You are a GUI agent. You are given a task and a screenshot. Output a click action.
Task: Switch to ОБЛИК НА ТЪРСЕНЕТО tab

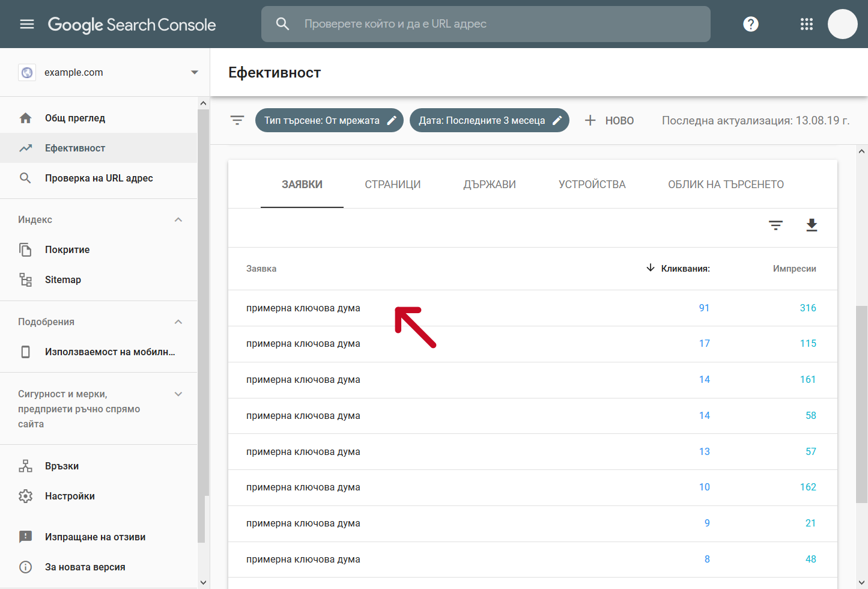click(x=726, y=185)
